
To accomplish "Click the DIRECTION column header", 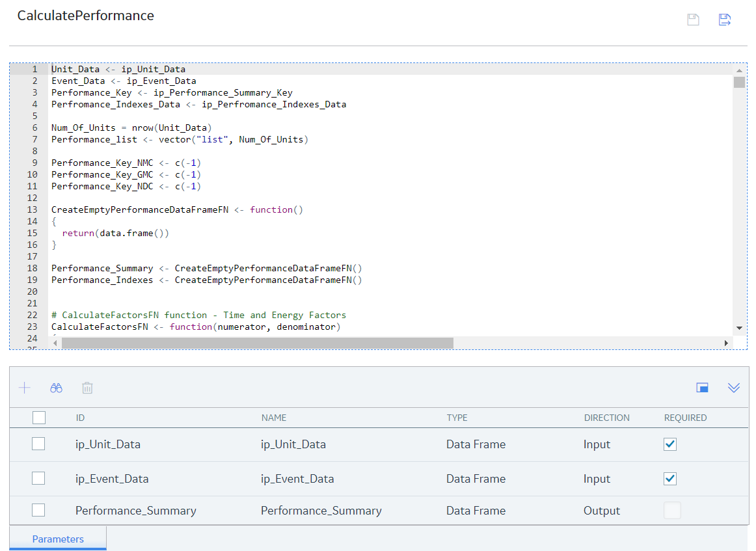I will tap(606, 418).
